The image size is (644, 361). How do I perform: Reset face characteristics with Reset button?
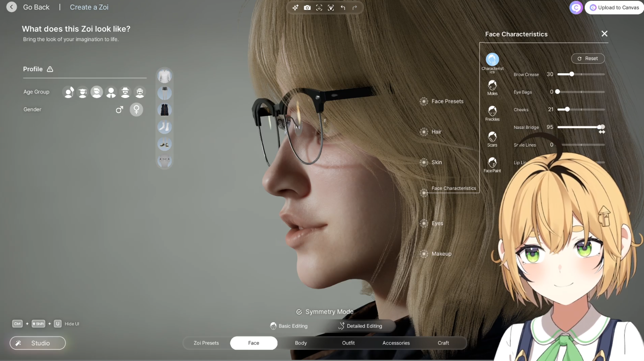[588, 58]
